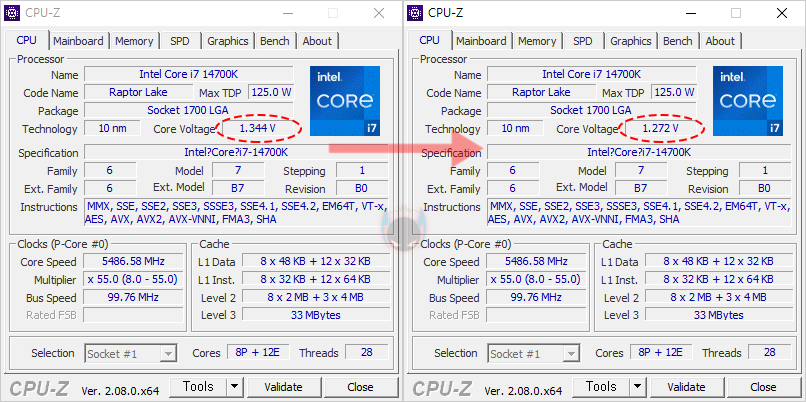Click the Level 2 cache value in right window
The height and width of the screenshot is (402, 806).
click(719, 297)
